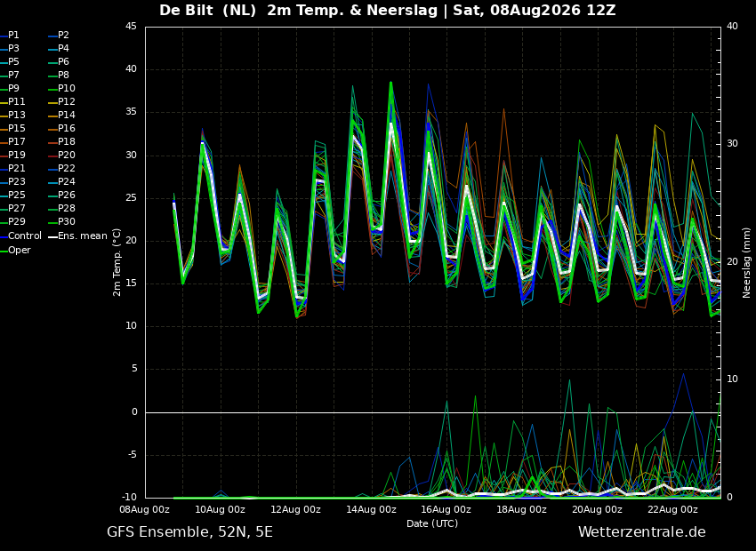Click the GFS Ensemble, 52N, 5E caption
The image size is (756, 551).
coord(189,532)
